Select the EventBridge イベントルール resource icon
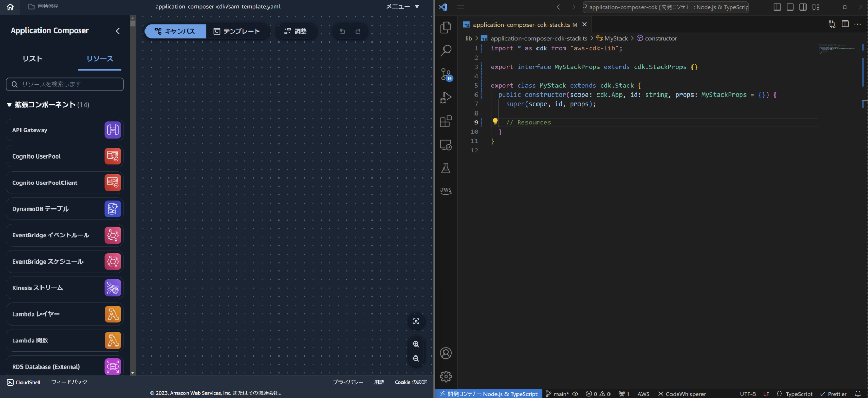 coord(113,235)
